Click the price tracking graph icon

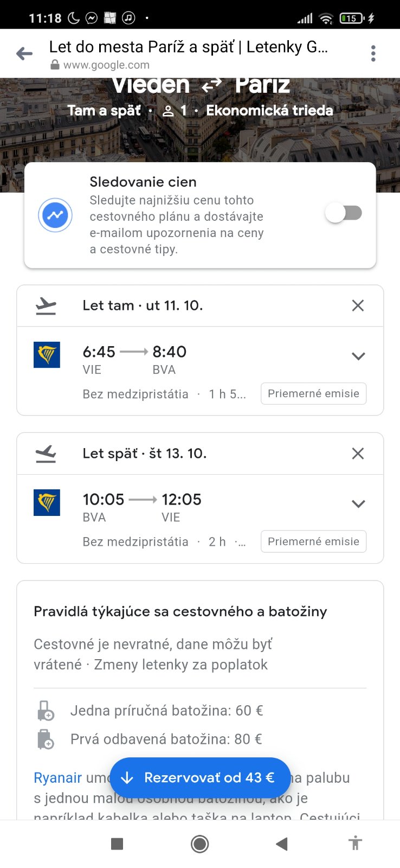pos(55,215)
